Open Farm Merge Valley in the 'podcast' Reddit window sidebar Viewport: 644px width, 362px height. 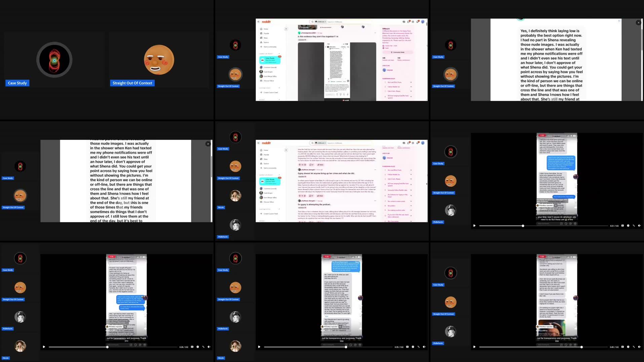269,197
